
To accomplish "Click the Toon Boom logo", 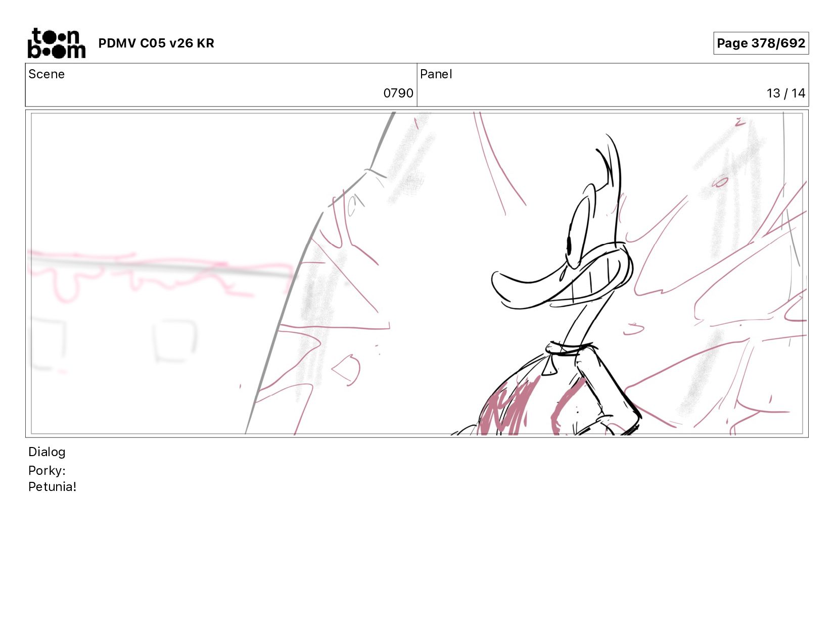I will pyautogui.click(x=56, y=43).
